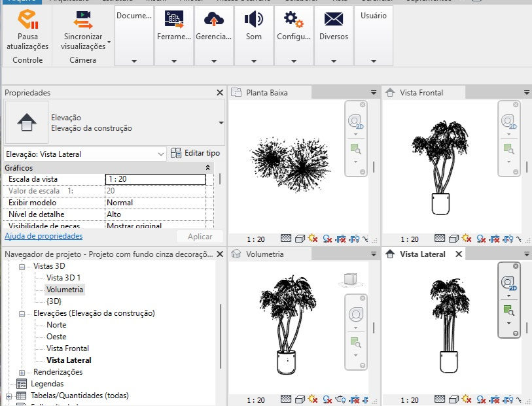The height and width of the screenshot is (406, 532).
Task: Toggle sun path in Planta Baixa bar
Action: click(x=313, y=238)
